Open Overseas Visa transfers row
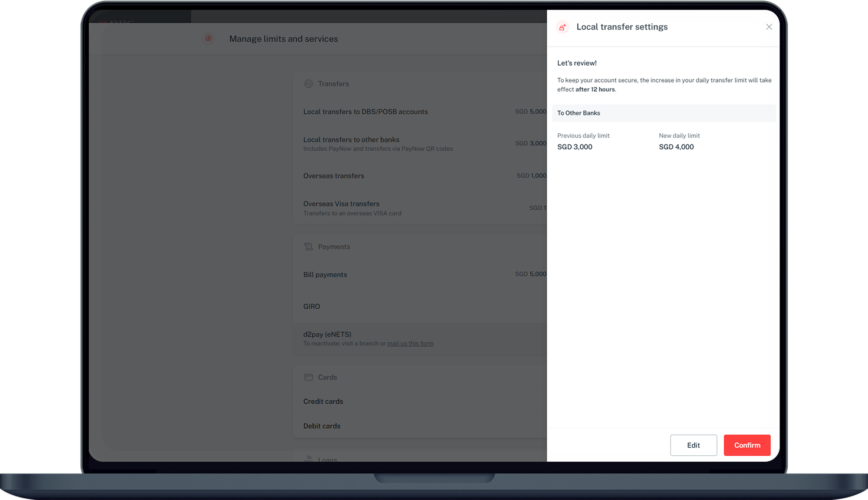 point(341,204)
